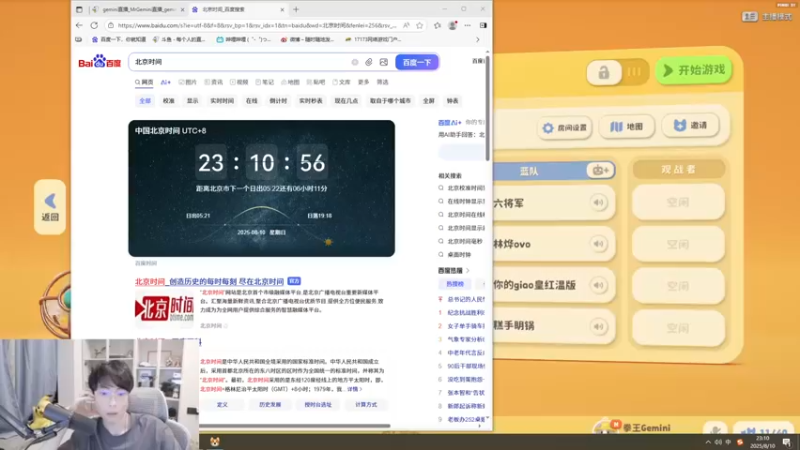This screenshot has height=450, width=800.
Task: Click the paperclip file upload icon
Action: (x=369, y=62)
